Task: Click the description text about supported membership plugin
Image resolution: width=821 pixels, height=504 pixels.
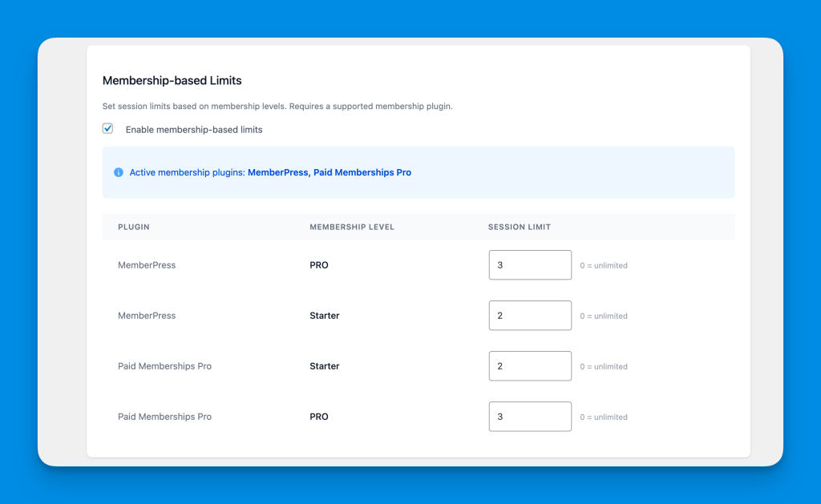Action: 277,106
